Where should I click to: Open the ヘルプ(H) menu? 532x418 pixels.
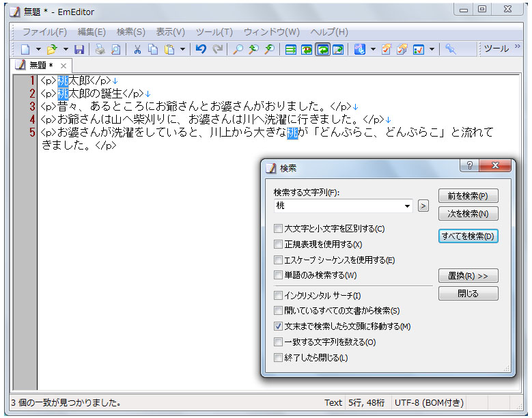pyautogui.click(x=329, y=32)
